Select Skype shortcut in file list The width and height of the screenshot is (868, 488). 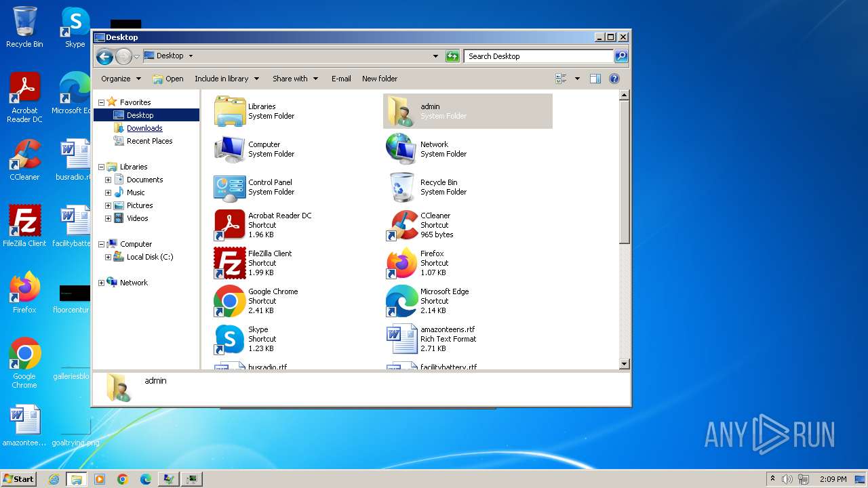click(230, 339)
